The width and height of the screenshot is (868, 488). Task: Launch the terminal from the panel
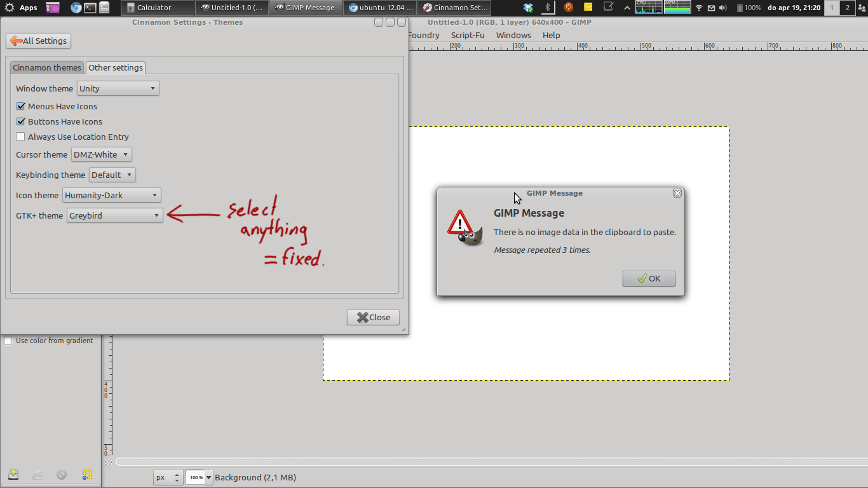point(90,8)
